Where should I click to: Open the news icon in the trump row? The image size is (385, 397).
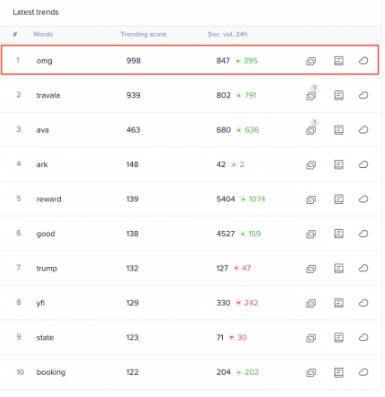tap(339, 268)
